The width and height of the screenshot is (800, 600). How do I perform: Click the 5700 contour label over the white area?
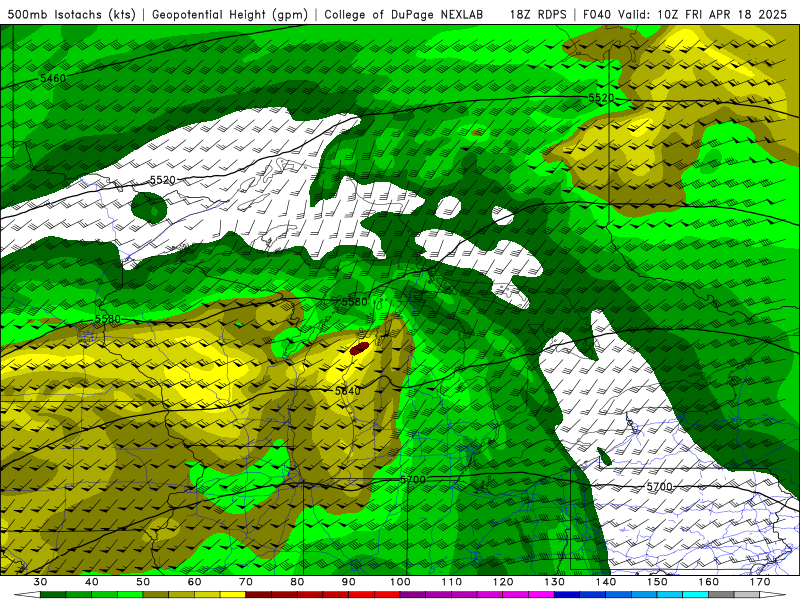[659, 487]
